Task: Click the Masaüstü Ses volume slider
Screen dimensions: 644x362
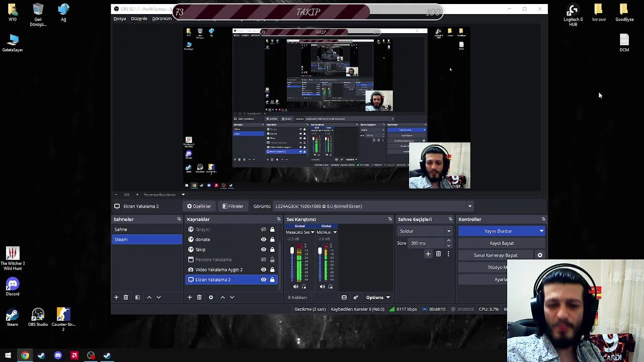Action: 292,263
